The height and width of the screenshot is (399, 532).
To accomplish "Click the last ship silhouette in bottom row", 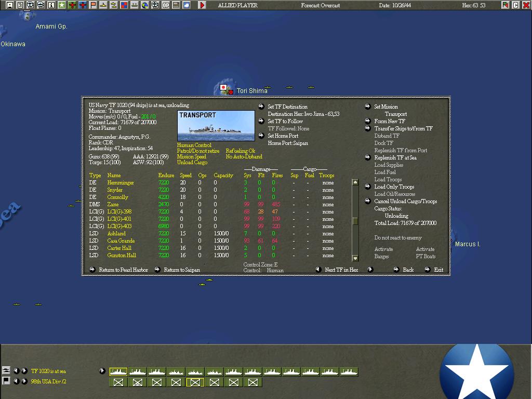I will [x=349, y=372].
